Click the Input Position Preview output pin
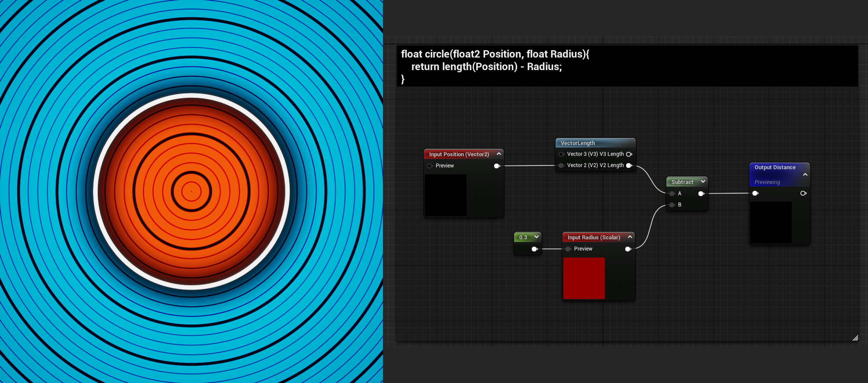The image size is (868, 383). tap(497, 166)
